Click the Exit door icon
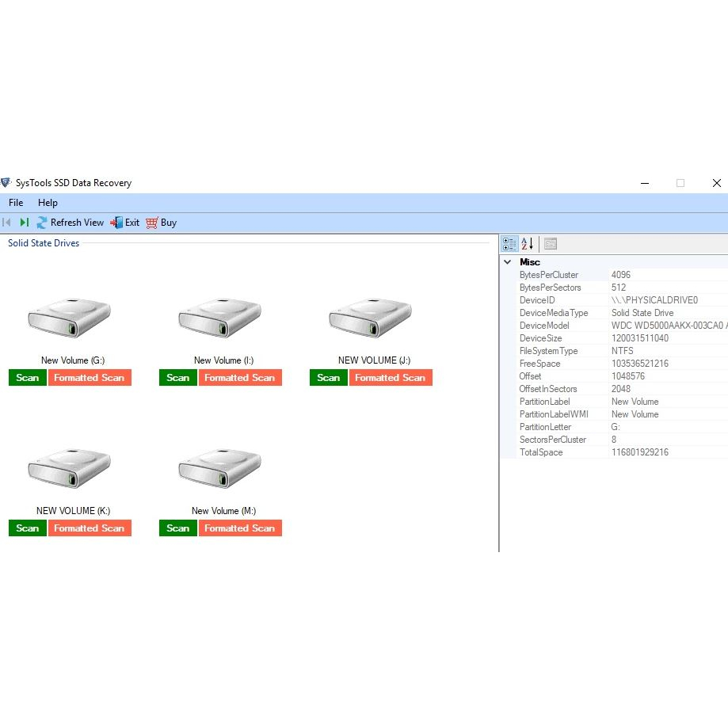The height and width of the screenshot is (728, 728). [116, 223]
